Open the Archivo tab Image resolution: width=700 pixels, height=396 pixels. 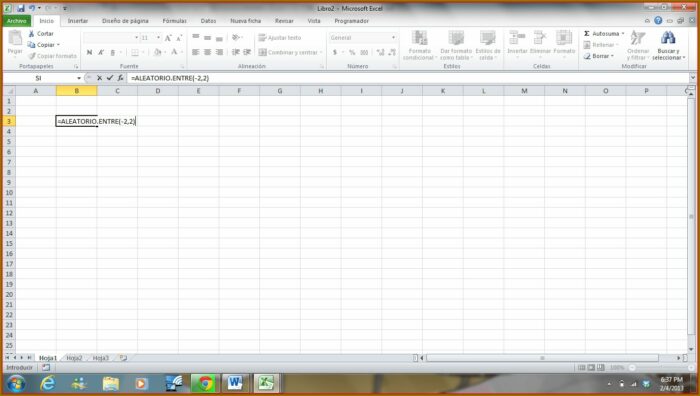(x=17, y=21)
